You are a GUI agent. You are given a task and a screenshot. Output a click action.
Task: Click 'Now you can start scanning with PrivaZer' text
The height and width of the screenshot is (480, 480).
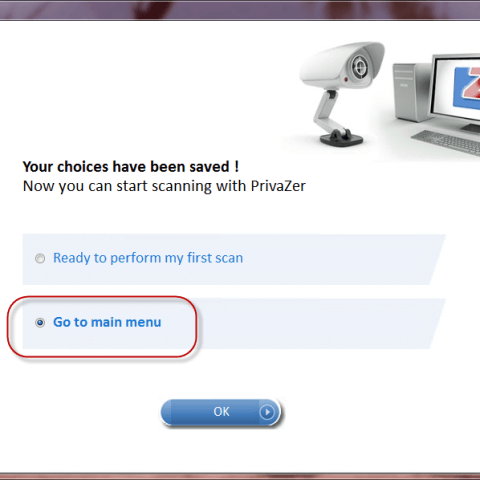click(164, 186)
